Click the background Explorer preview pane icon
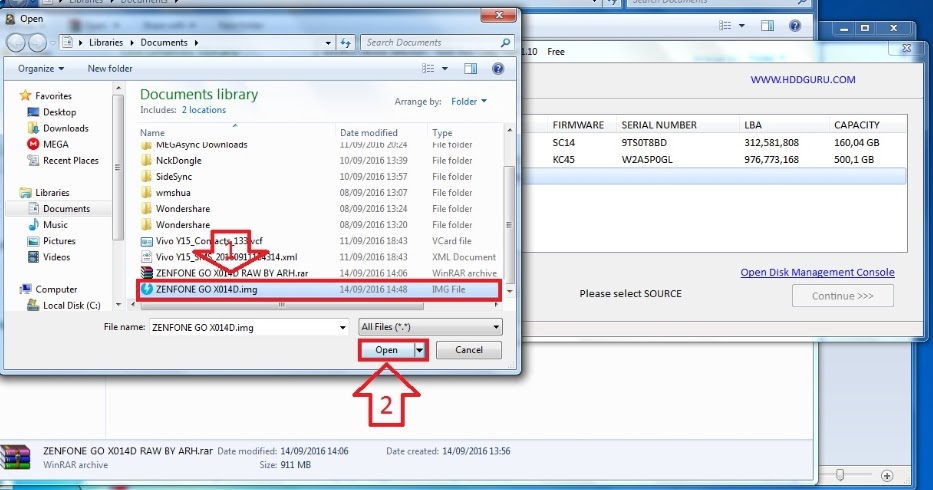 pos(768,26)
